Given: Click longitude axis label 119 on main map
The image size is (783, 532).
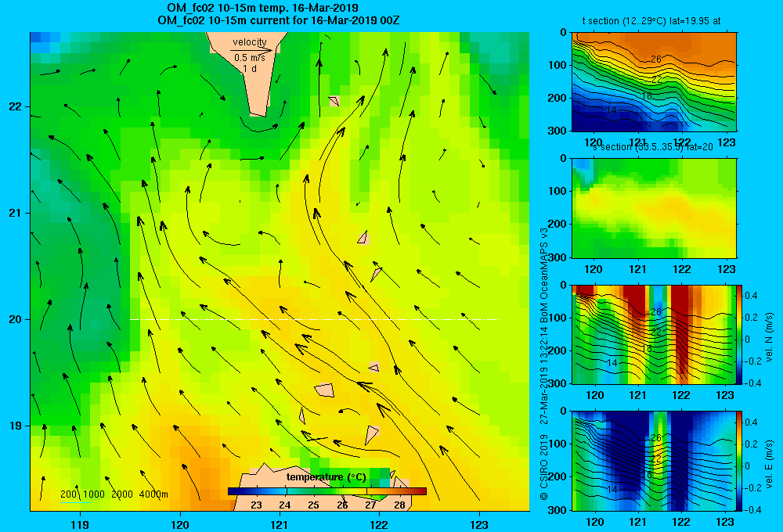Looking at the screenshot, I should point(80,524).
